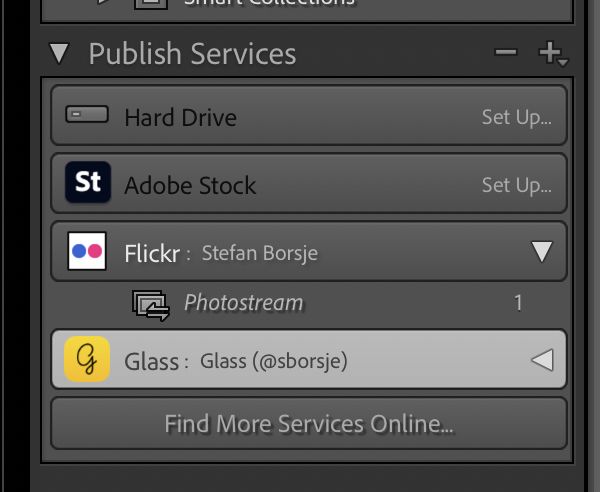600x492 pixels.
Task: Click Set Up for Adobe Stock
Action: (517, 185)
